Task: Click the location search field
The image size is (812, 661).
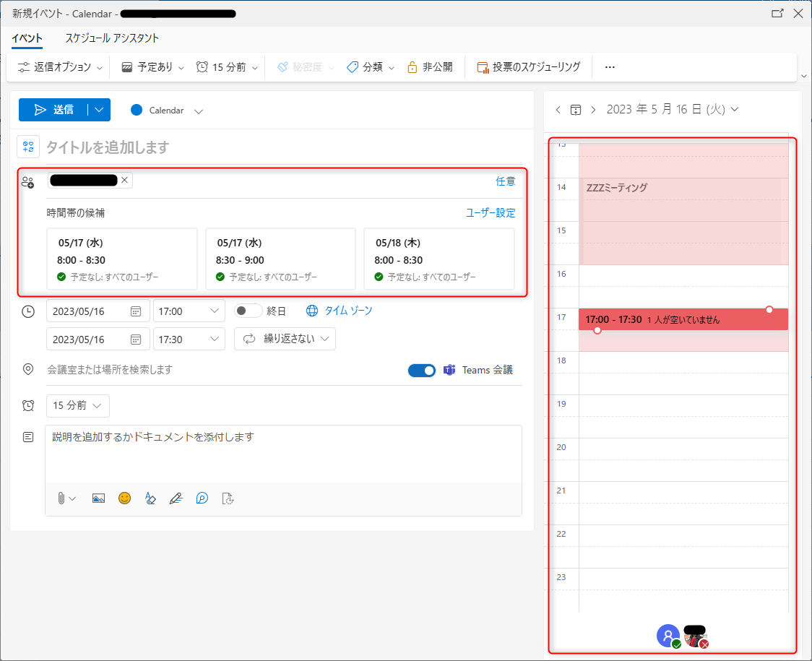Action: coord(223,370)
